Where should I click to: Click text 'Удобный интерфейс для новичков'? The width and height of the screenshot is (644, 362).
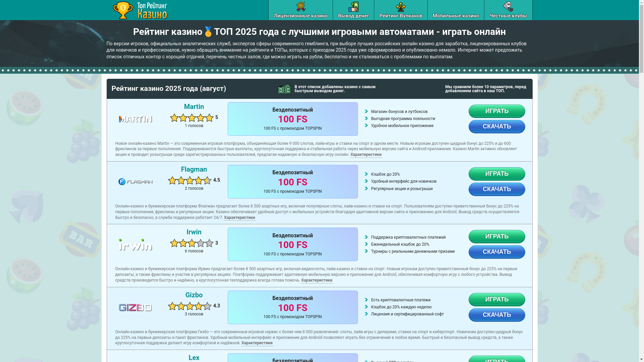click(x=404, y=181)
